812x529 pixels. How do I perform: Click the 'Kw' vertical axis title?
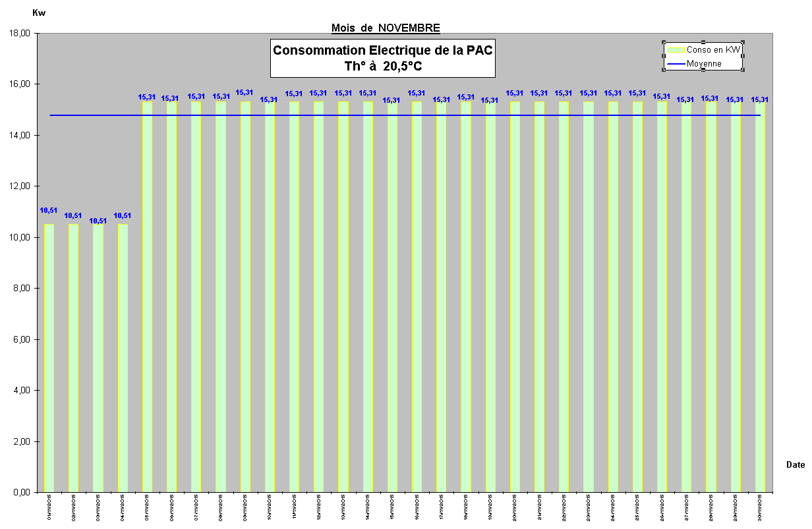pos(39,13)
